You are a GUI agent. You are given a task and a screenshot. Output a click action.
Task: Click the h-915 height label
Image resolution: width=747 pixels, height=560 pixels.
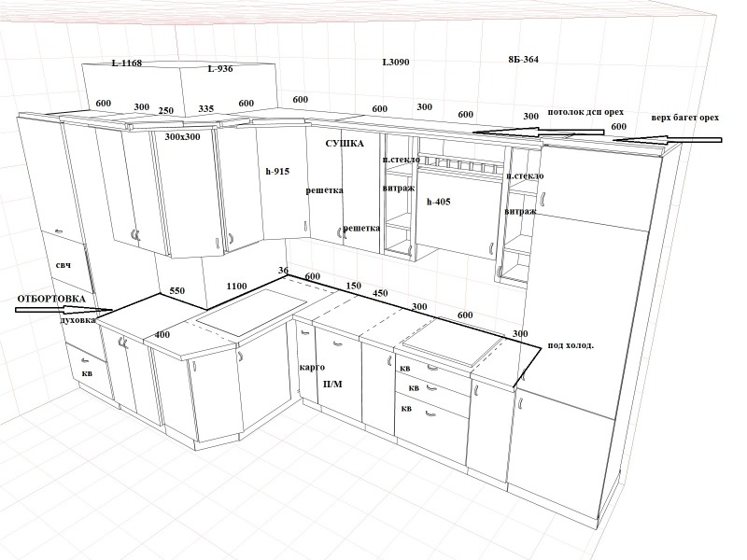[x=277, y=171]
